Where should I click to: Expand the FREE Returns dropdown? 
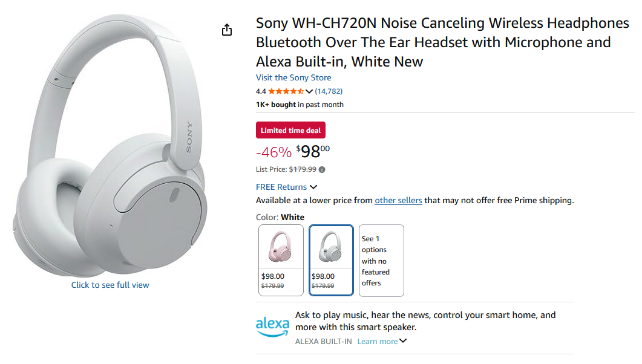coord(313,187)
